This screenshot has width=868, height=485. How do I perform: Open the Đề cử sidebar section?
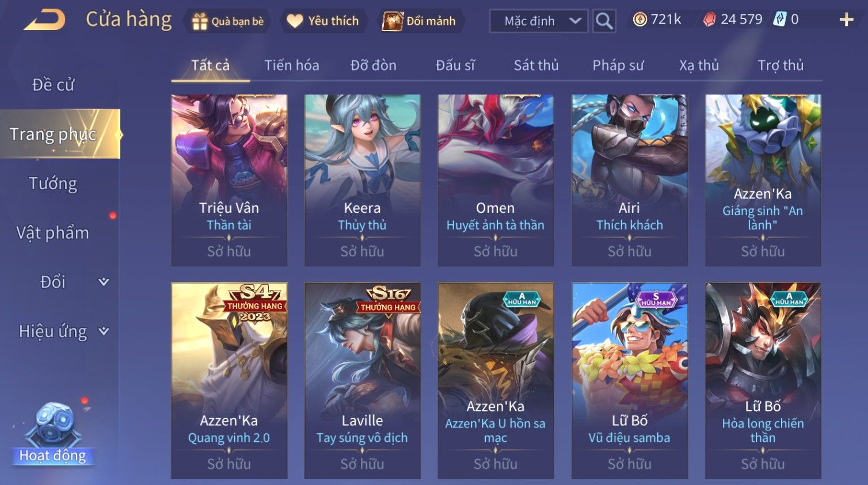[53, 85]
